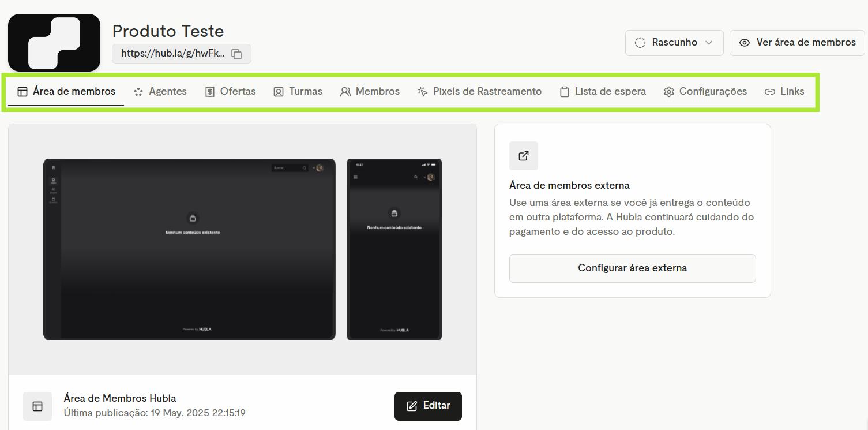
Task: Click the dollar icon beside Ofertas
Action: pyautogui.click(x=210, y=92)
